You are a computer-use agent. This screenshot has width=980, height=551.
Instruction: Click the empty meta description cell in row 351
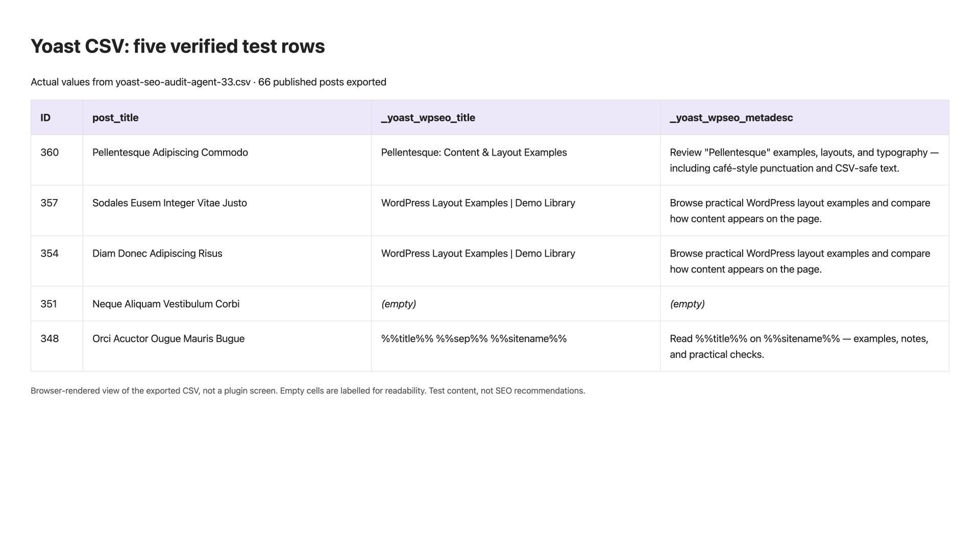[x=804, y=304]
